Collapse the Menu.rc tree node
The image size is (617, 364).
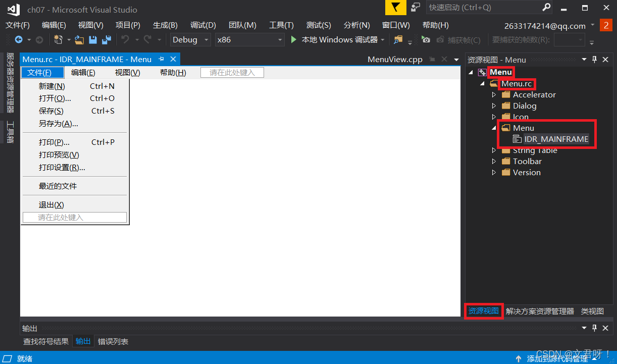click(482, 83)
